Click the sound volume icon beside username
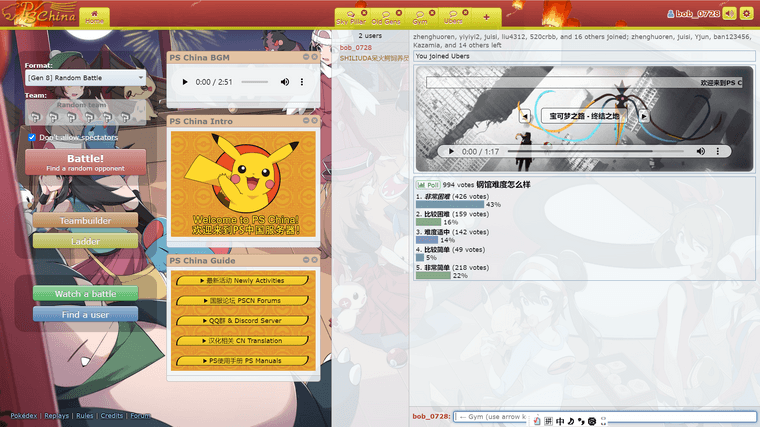Viewport: 760px width, 427px height. pyautogui.click(x=729, y=13)
